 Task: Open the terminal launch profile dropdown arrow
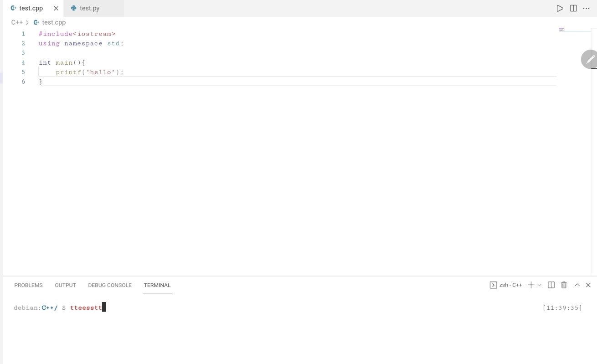[x=540, y=285]
